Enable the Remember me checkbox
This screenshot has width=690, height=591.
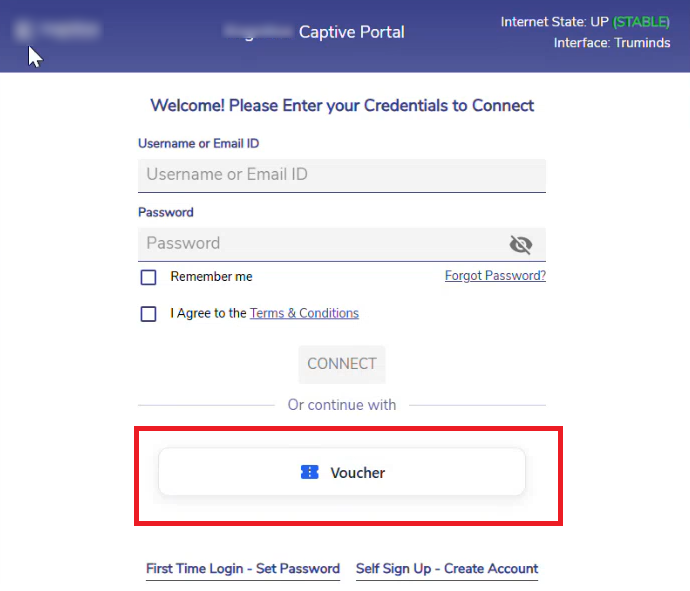[x=149, y=277]
